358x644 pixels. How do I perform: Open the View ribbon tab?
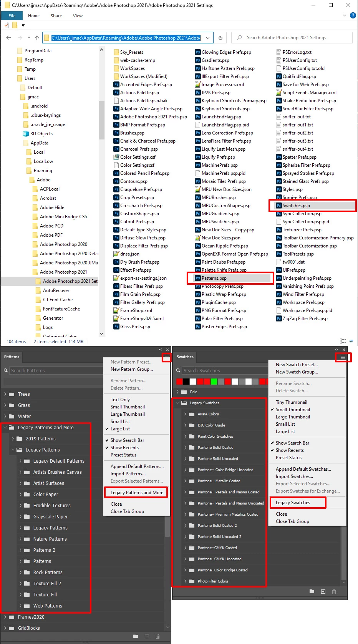(x=78, y=16)
